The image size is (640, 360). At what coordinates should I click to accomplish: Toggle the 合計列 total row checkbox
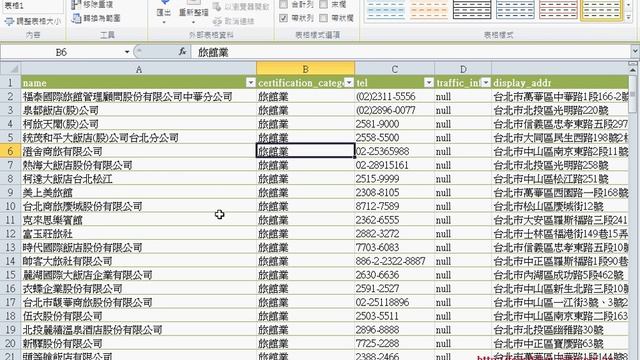pos(283,4)
